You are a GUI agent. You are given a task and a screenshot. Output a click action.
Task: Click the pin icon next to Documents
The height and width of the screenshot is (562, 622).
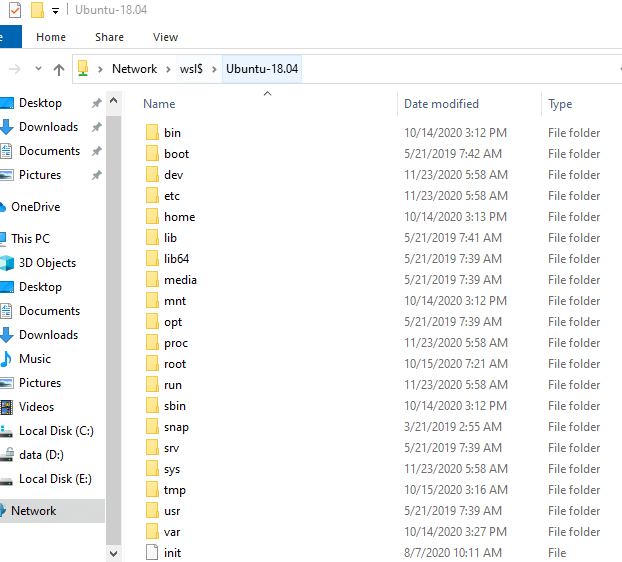point(97,151)
